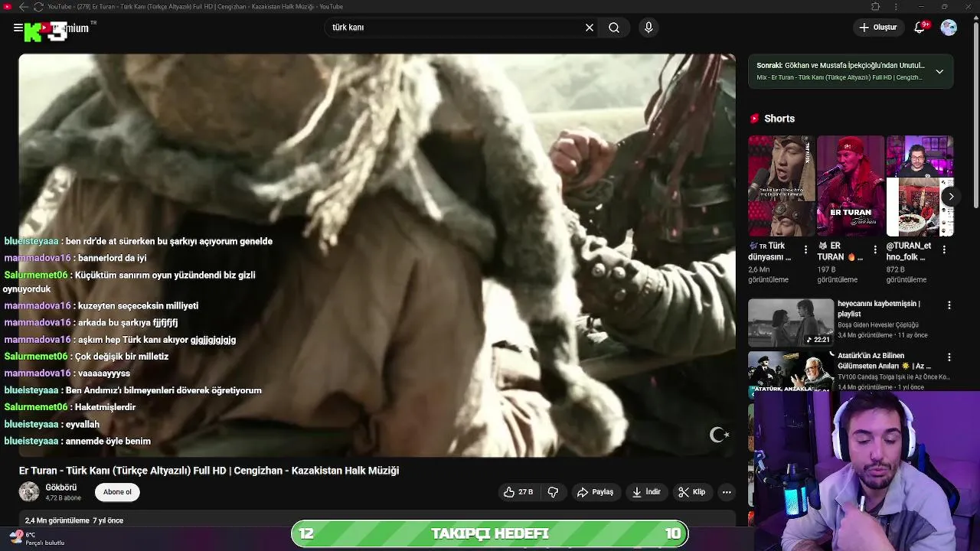Image resolution: width=980 pixels, height=551 pixels.
Task: Click 'Atatürk'ün Az Bilinen Gülümseten Anları' title
Action: 884,360
